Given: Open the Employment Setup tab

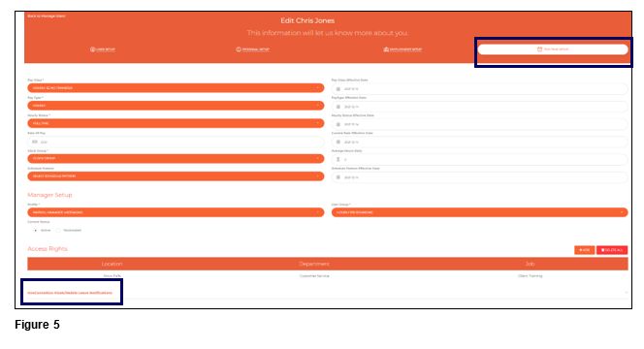Looking at the screenshot, I should point(402,49).
